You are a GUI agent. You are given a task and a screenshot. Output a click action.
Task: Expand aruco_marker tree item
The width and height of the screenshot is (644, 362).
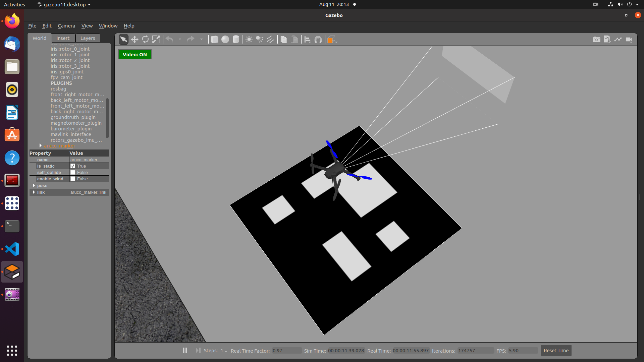41,146
